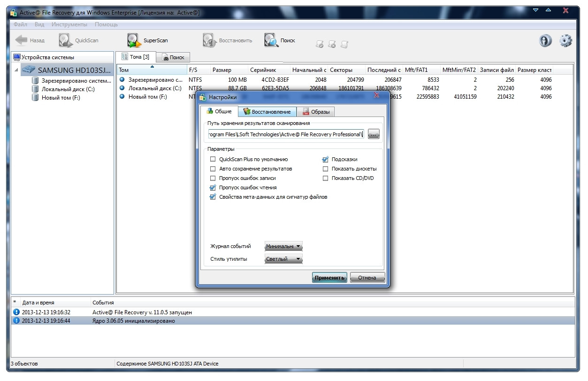Viewport: 588px width, 381px height.
Task: Sort by the Серийник column header
Action: (x=269, y=70)
